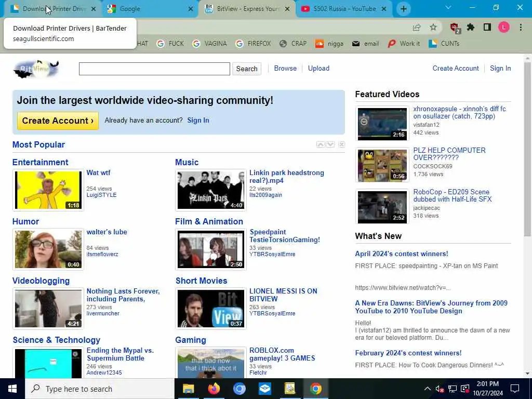Click the yellow Create Account button
532x399 pixels.
point(58,121)
